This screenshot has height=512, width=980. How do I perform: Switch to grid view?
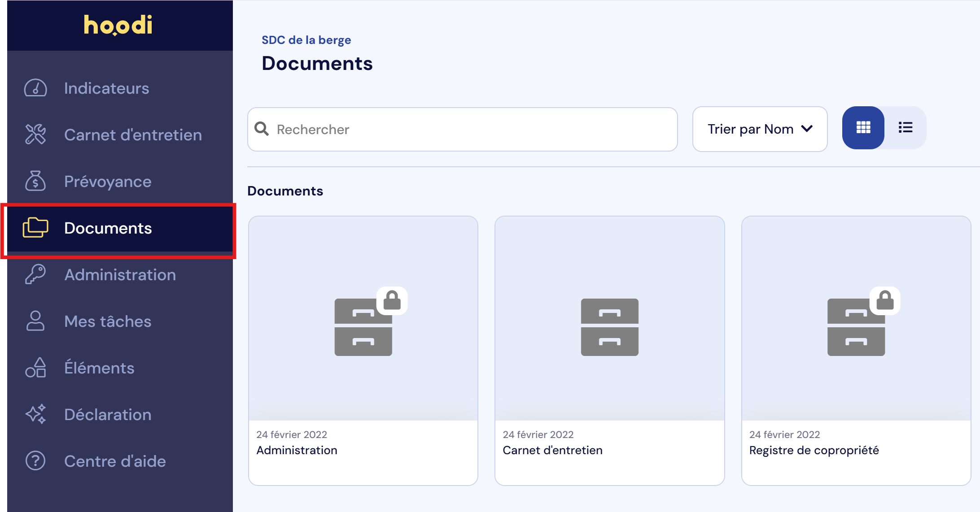point(863,128)
